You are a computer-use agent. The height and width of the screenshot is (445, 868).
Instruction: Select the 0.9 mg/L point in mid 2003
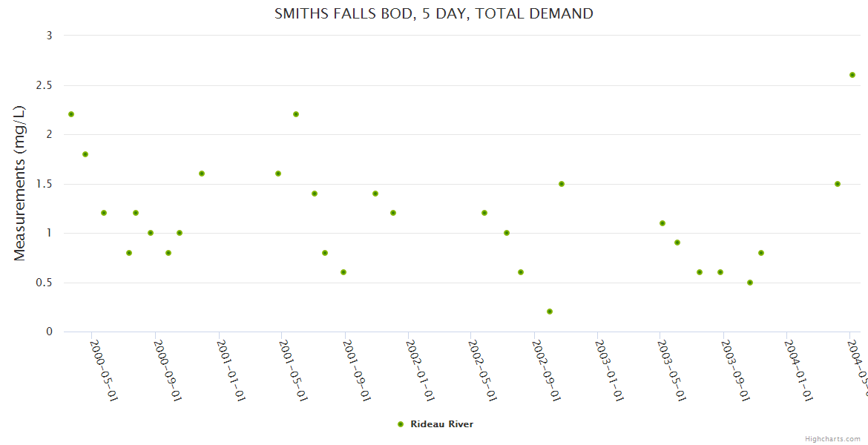pyautogui.click(x=677, y=243)
